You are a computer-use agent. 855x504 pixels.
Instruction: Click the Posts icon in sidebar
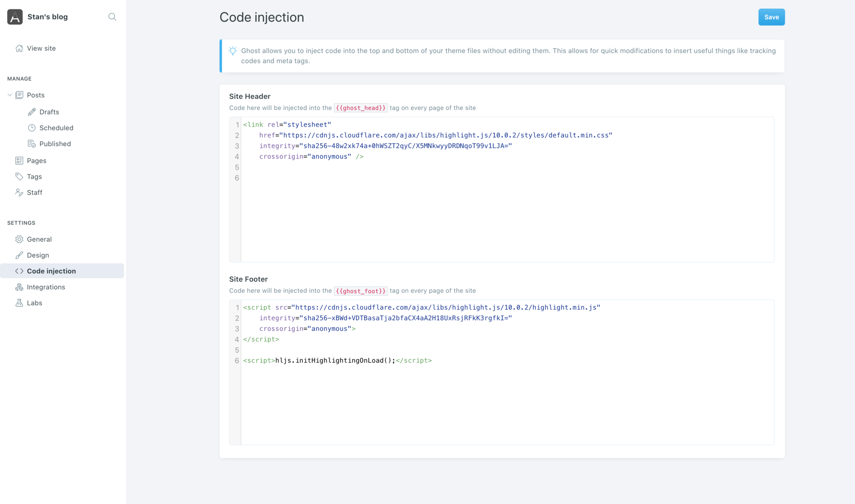point(20,95)
